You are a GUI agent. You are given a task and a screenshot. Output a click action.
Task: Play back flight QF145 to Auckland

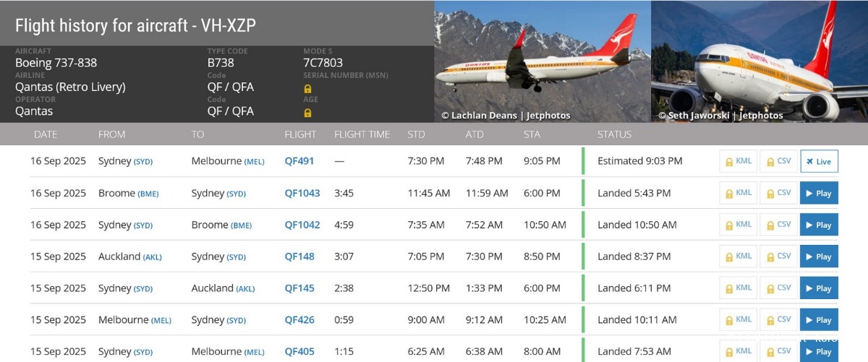[819, 288]
